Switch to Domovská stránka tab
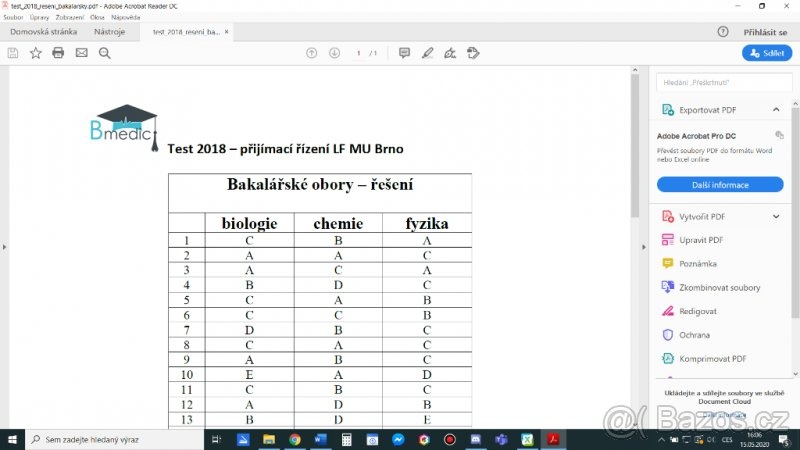The image size is (800, 450). pyautogui.click(x=43, y=32)
